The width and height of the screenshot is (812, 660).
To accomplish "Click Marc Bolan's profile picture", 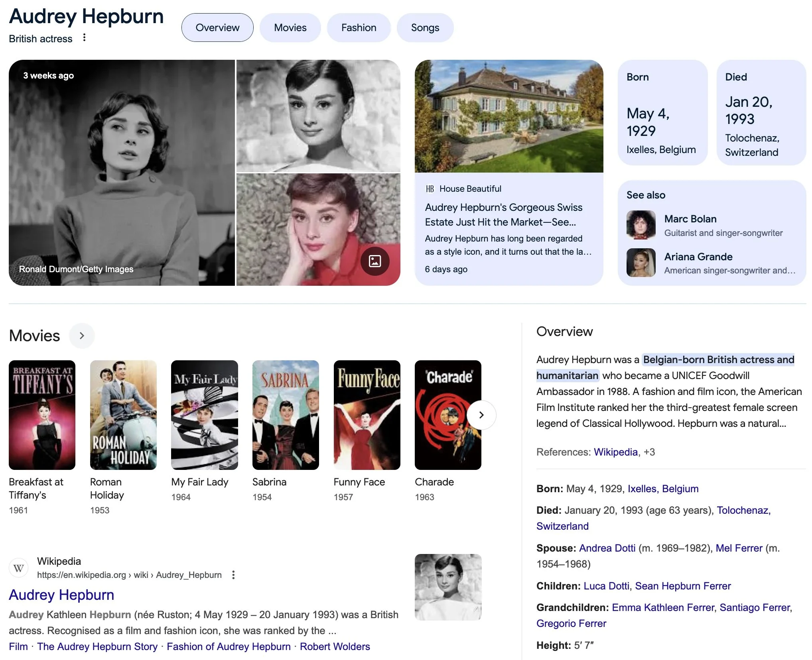I will (641, 225).
